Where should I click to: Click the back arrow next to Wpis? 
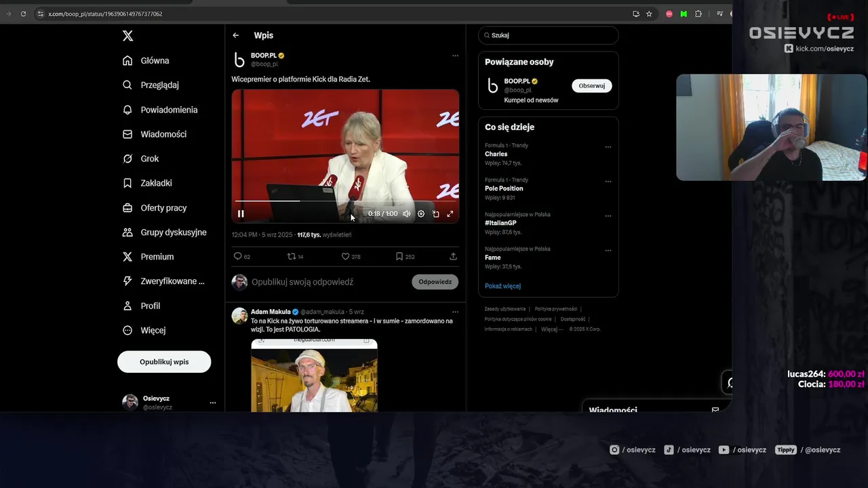236,35
